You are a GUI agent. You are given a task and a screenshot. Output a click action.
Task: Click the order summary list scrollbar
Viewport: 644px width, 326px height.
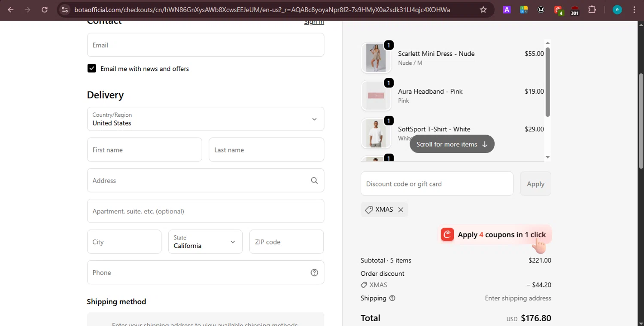(547, 82)
